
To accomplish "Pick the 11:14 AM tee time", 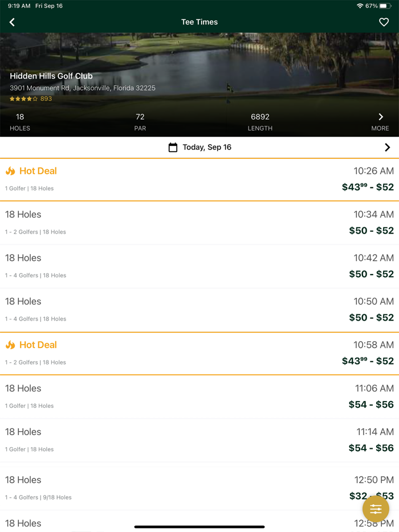I will pos(199,440).
